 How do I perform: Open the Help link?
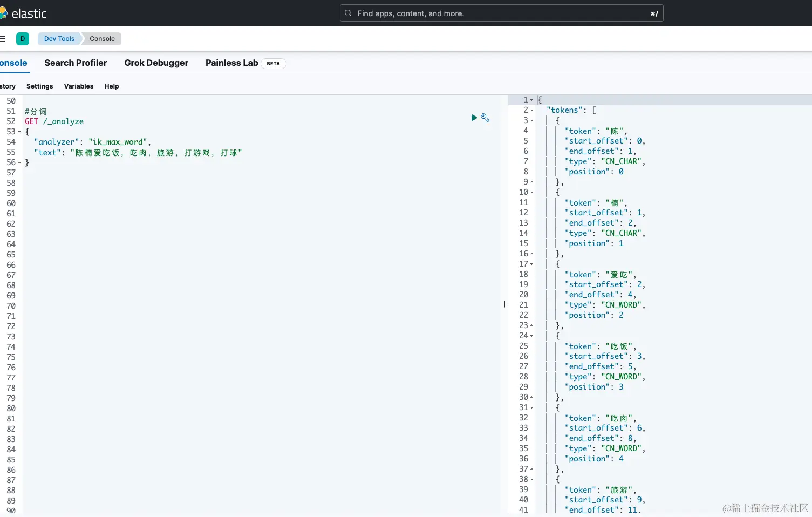point(112,86)
